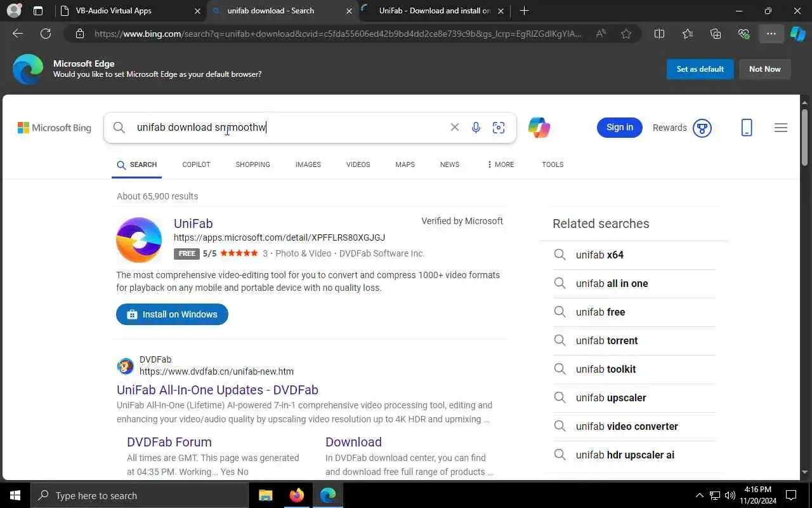This screenshot has width=812, height=508.
Task: Start voice search with microphone icon
Action: click(476, 128)
